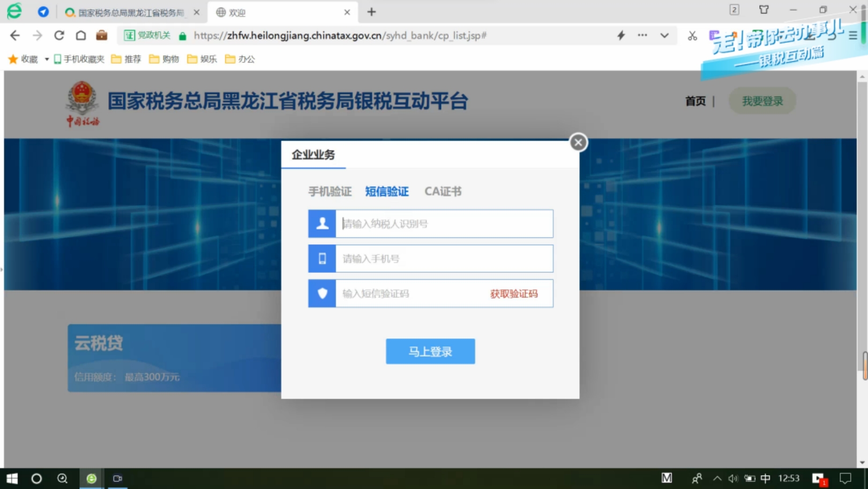Reload the page with refresh icon
This screenshot has width=868, height=489.
[59, 35]
